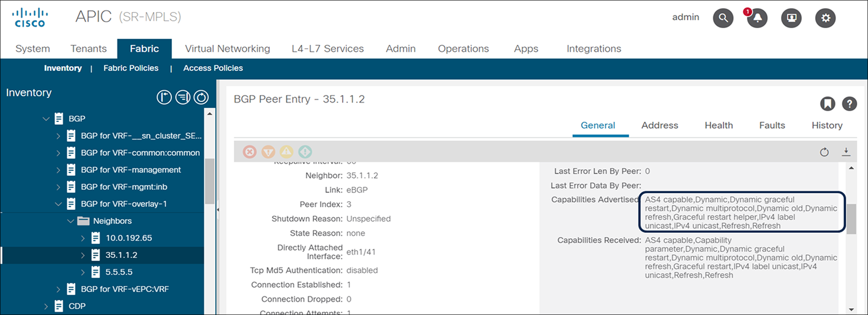The width and height of the screenshot is (868, 315).
Task: Click the eth1/41 interface value
Action: [x=361, y=252]
